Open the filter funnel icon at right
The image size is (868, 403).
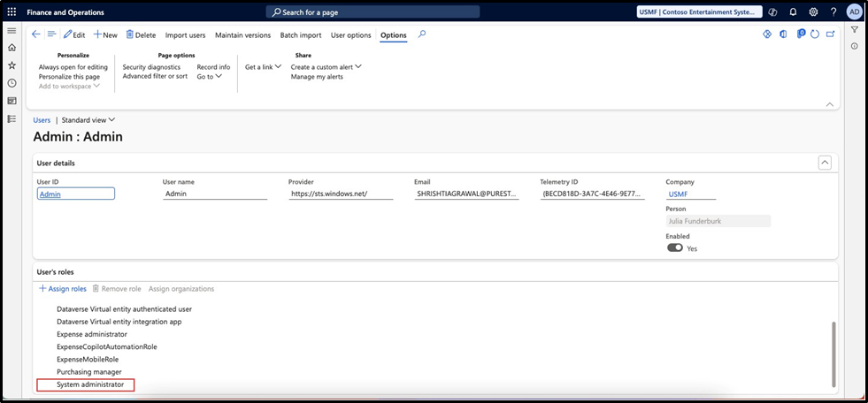854,30
